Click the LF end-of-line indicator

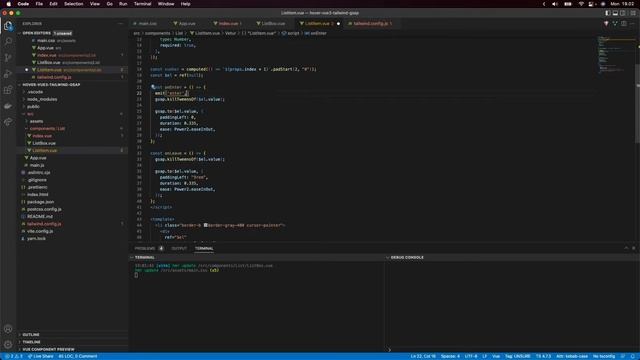[484, 356]
